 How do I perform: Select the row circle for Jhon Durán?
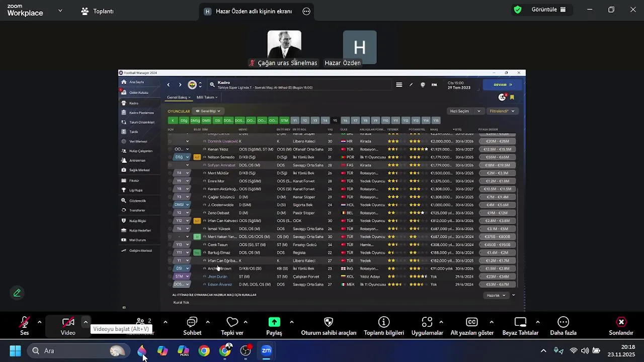point(170,277)
